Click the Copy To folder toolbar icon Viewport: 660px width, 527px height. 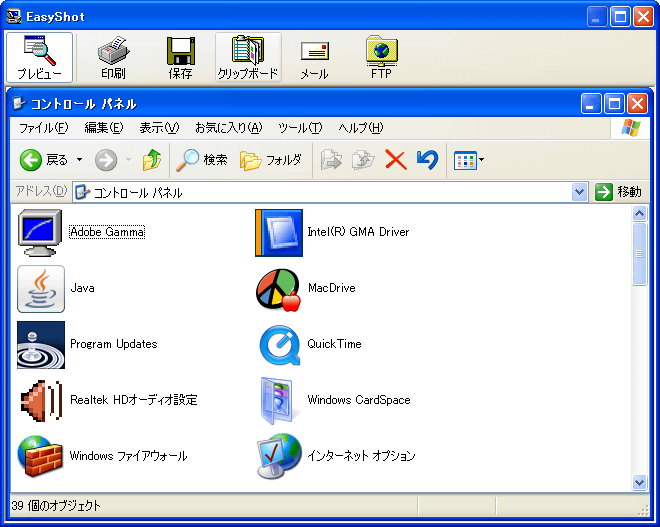coord(363,160)
